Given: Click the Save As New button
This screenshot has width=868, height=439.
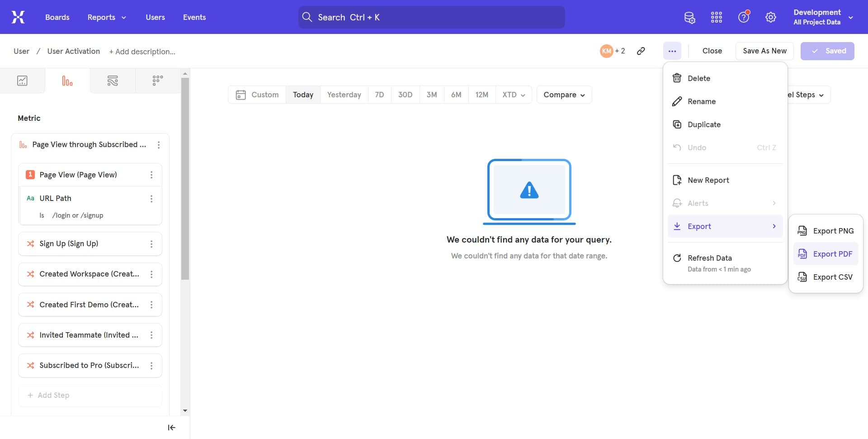Looking at the screenshot, I should pyautogui.click(x=764, y=51).
